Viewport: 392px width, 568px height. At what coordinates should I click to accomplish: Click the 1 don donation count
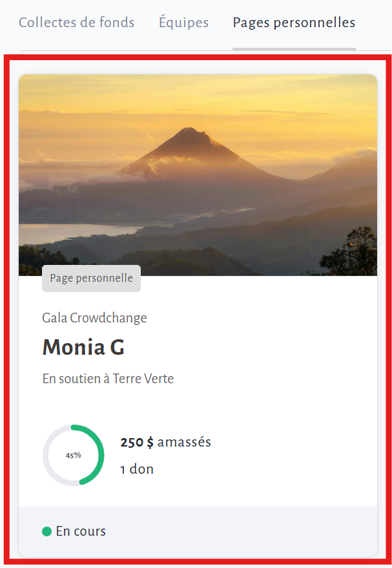click(x=137, y=469)
